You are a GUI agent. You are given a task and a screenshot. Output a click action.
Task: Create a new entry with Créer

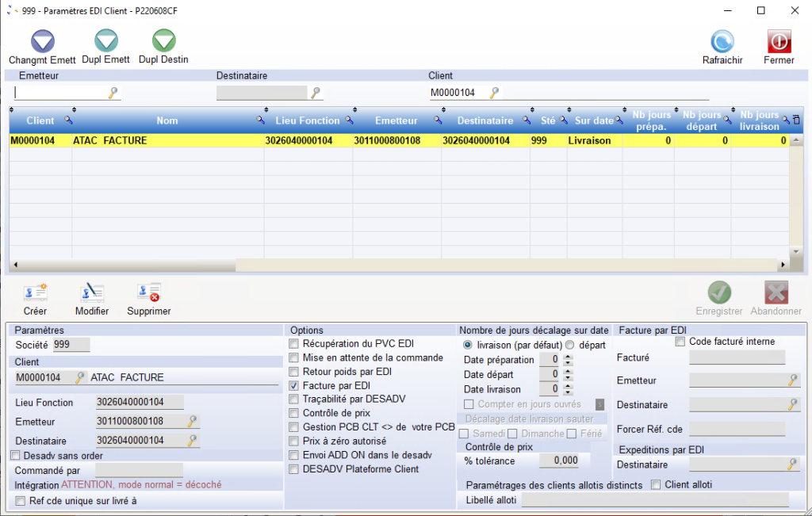[35, 293]
